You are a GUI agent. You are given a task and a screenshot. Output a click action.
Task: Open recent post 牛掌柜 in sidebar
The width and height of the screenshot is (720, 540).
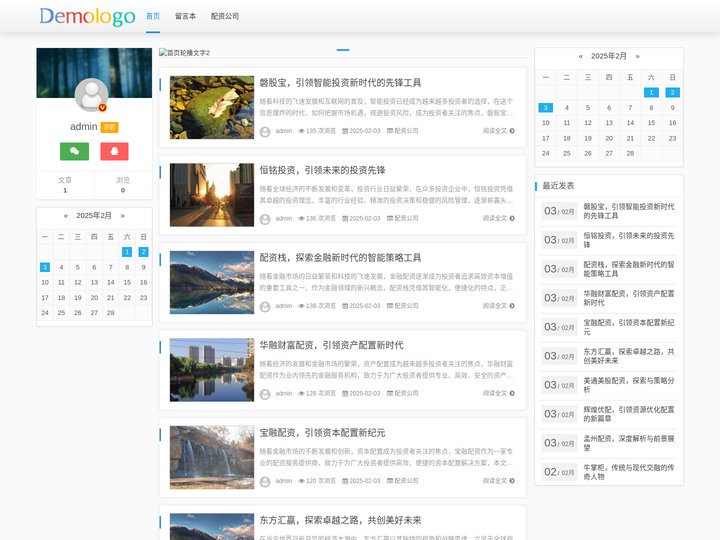pyautogui.click(x=629, y=472)
